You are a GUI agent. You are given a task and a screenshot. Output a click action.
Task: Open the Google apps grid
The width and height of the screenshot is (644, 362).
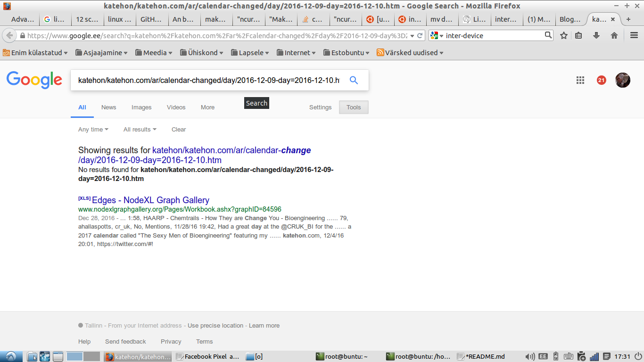click(x=580, y=80)
